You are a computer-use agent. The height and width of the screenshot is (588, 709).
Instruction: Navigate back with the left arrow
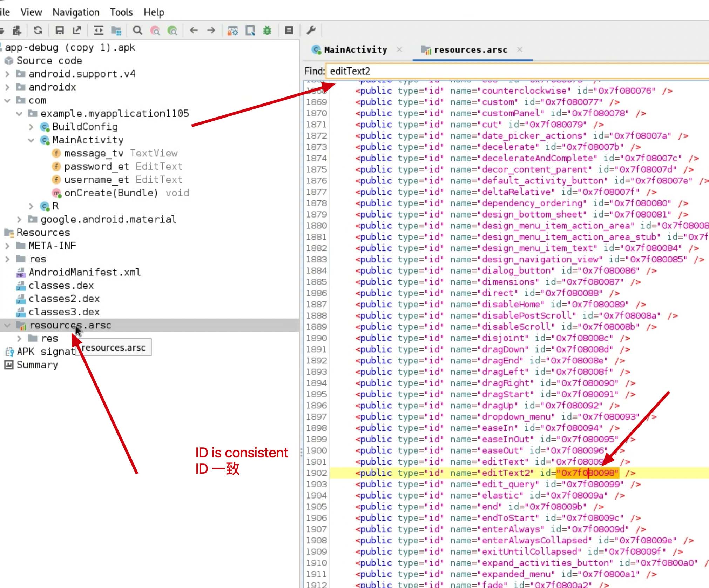tap(194, 30)
